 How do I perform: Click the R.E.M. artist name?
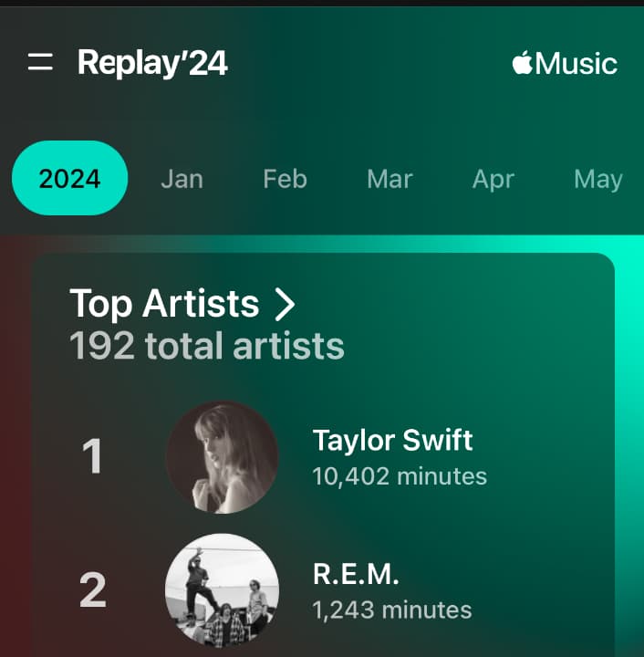pyautogui.click(x=356, y=575)
